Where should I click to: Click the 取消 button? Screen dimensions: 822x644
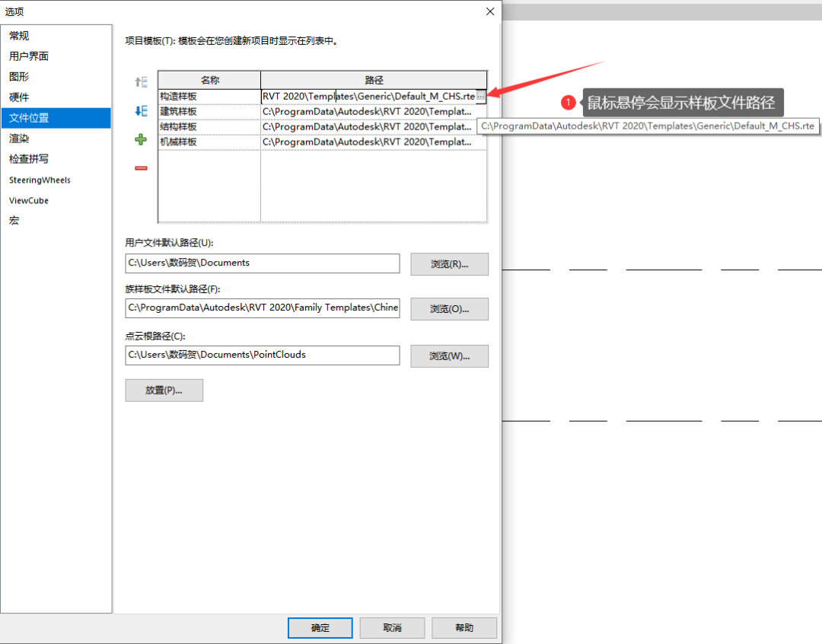coord(392,628)
